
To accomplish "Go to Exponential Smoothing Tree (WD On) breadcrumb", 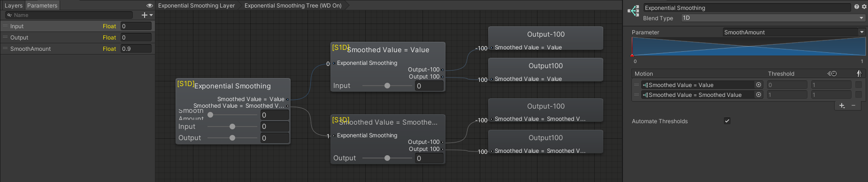I will coord(293,6).
